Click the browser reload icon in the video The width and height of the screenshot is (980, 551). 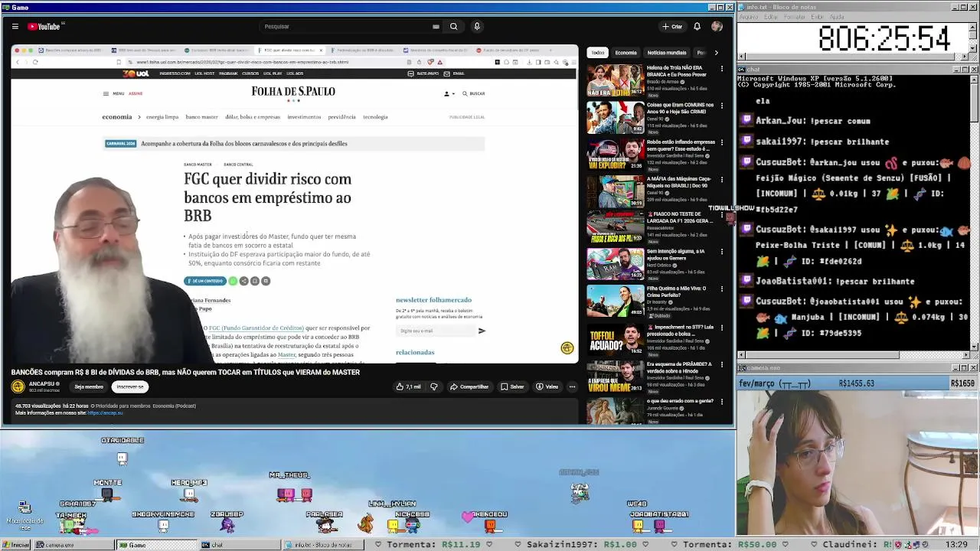(35, 62)
